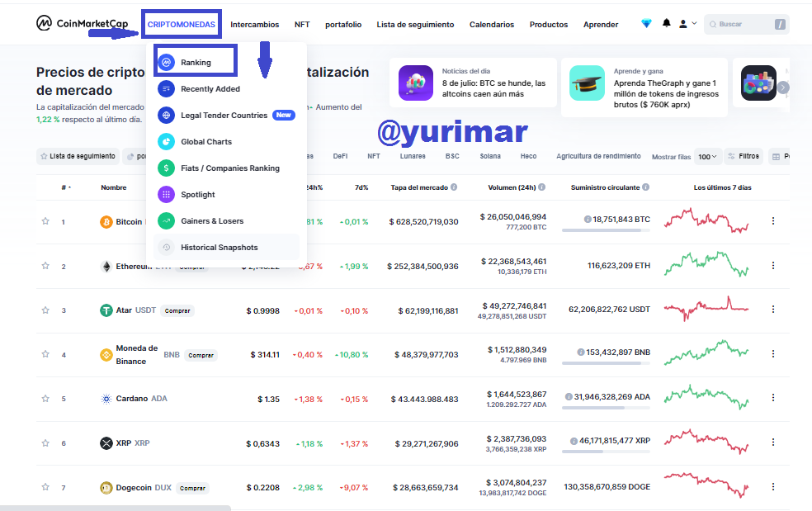The image size is (812, 511).
Task: Click Volumen (24h) info icon
Action: (x=541, y=187)
